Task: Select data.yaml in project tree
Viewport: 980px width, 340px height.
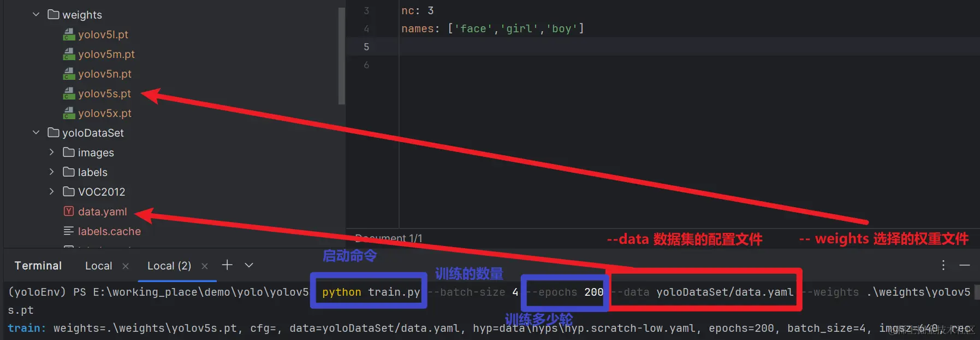Action: (103, 212)
